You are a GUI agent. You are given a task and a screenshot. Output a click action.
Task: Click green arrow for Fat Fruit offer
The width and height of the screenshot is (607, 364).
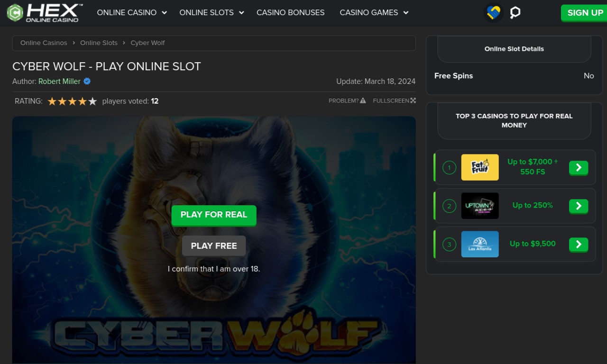click(579, 168)
